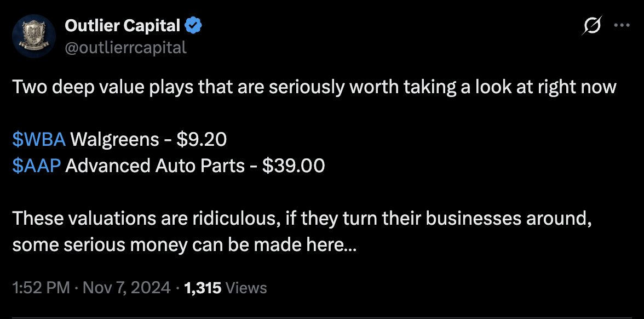Click the Outlier Capital display name
The height and width of the screenshot is (319, 644).
(x=122, y=25)
